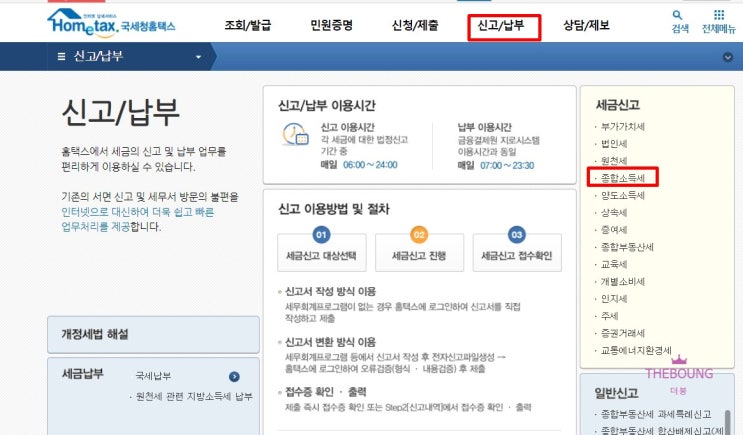
Task: Select 교육세 in 세금신고 list
Action: click(614, 264)
